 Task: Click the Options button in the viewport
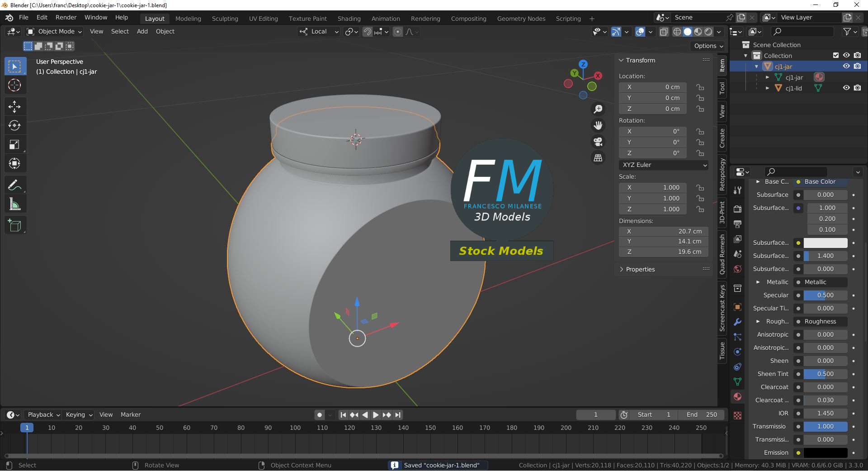coord(708,46)
